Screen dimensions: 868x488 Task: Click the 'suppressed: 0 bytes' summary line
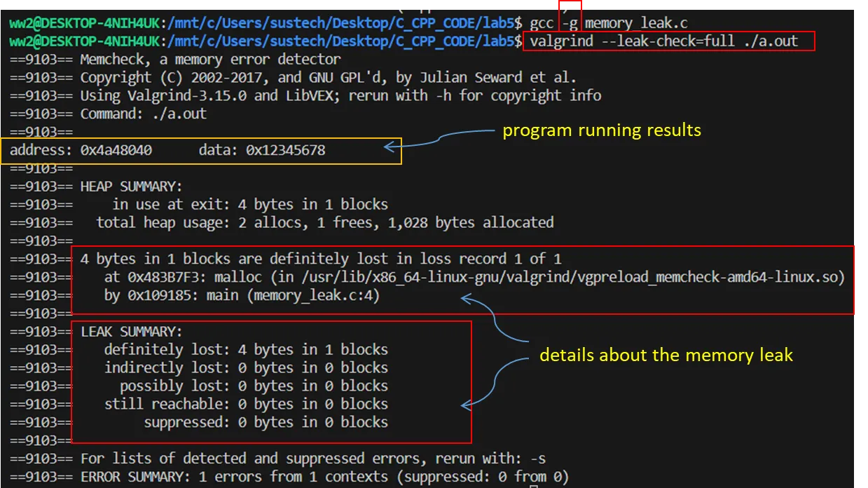pos(266,422)
